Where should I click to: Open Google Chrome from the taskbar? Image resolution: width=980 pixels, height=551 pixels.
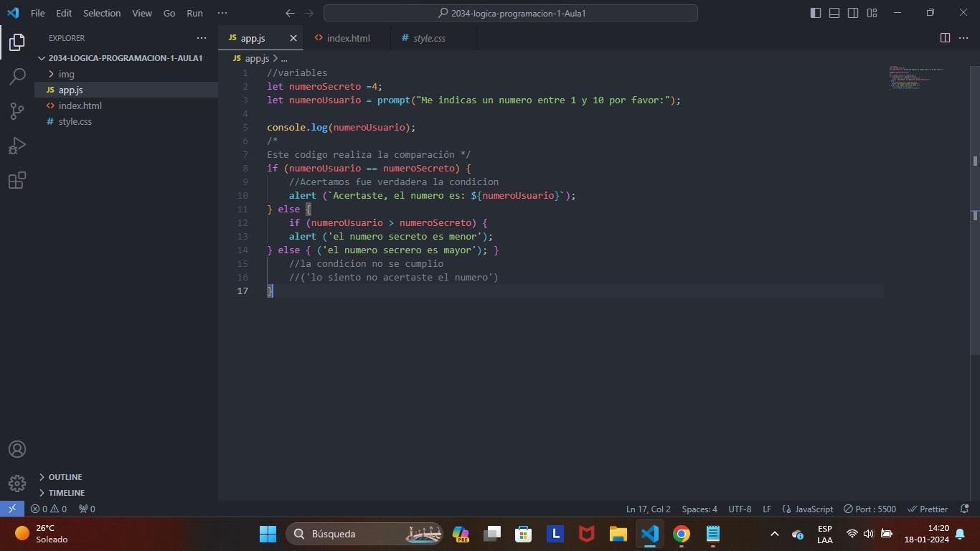(x=682, y=534)
